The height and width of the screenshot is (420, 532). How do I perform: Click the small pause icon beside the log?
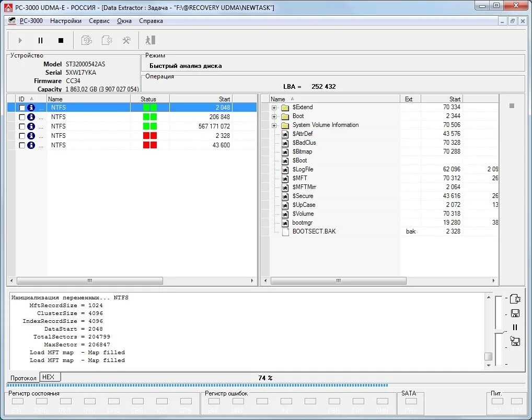click(x=515, y=328)
